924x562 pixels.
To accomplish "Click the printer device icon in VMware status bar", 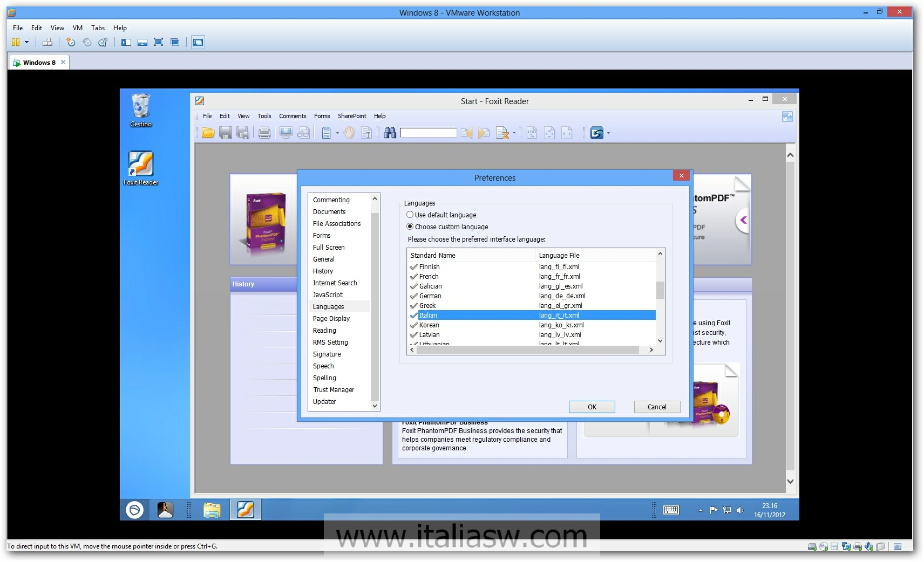I will pos(857,546).
